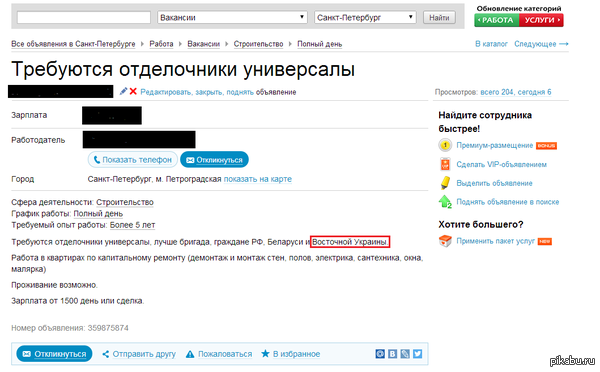Click the bottom Откликнуться button

click(54, 354)
